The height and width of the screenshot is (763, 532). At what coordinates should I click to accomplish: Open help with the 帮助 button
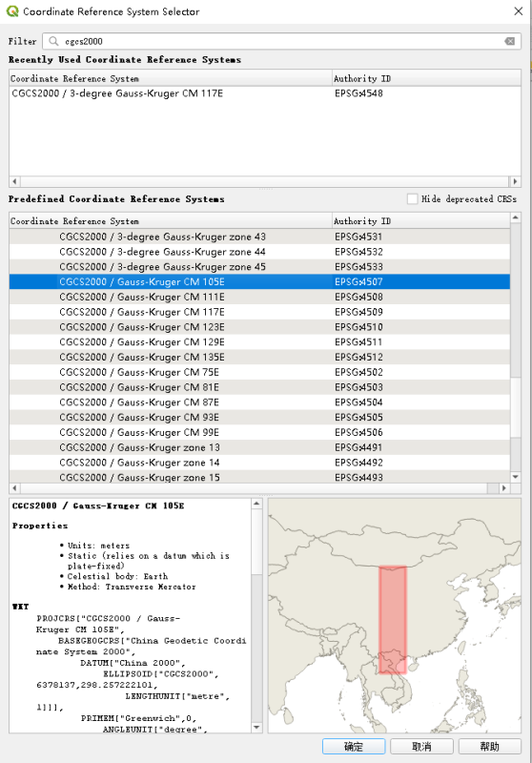490,747
